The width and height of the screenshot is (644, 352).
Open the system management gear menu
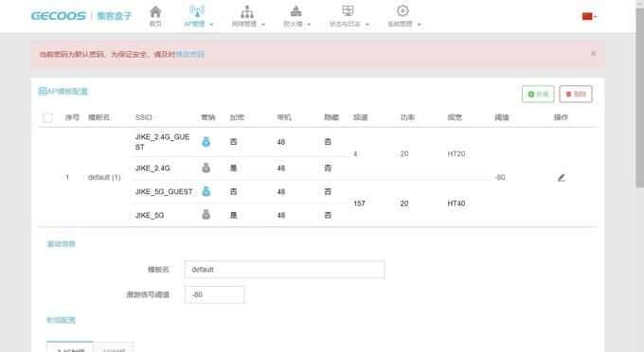[x=404, y=16]
